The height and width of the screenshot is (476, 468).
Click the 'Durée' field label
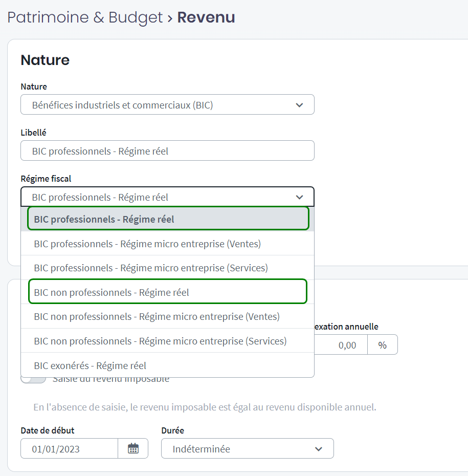pos(172,430)
